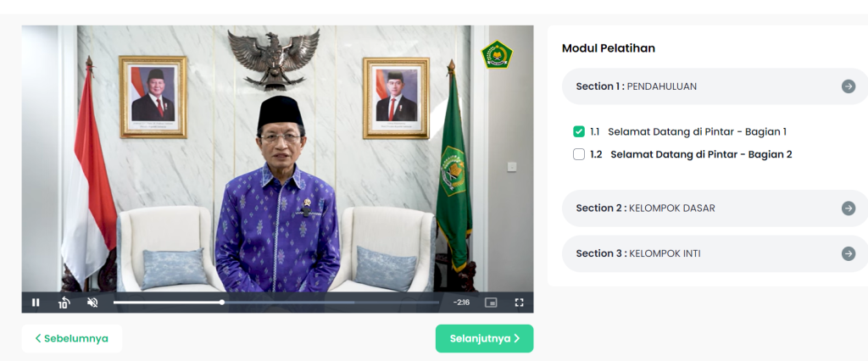Viewport: 868px width, 361px height.
Task: Click arrow icon on Section 1 PENDAHULUAN
Action: 848,86
